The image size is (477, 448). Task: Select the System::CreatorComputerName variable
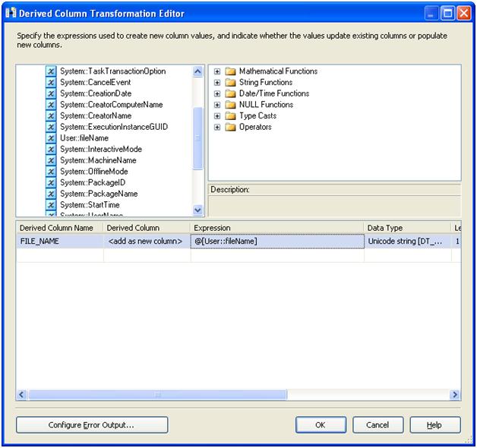tap(112, 105)
